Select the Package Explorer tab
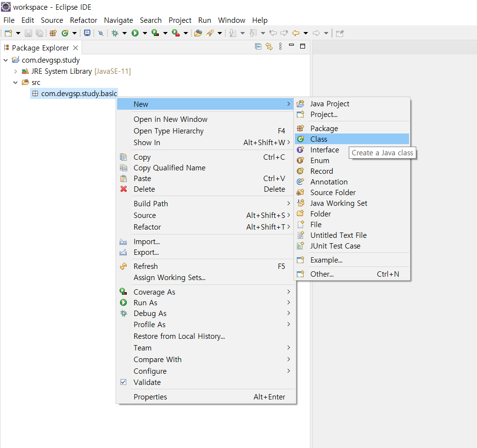The width and height of the screenshot is (477, 448). point(40,48)
